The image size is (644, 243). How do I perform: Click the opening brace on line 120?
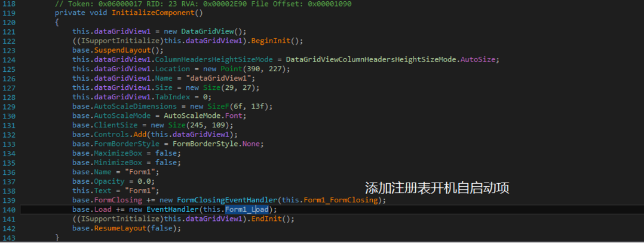57,22
